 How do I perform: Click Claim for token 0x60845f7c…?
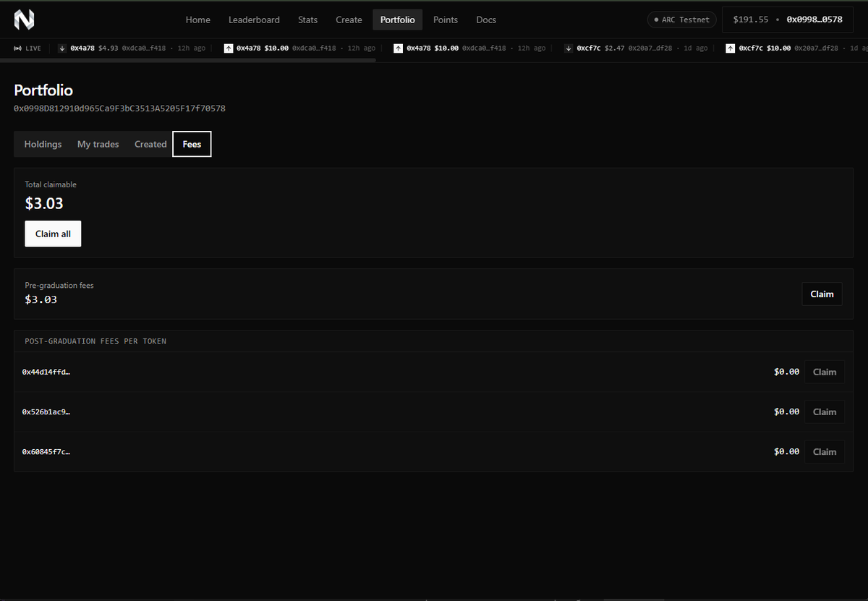(x=824, y=451)
